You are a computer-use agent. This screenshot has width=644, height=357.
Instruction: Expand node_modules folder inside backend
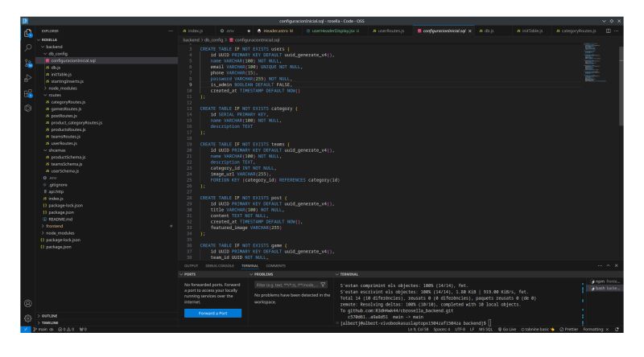tap(61, 88)
